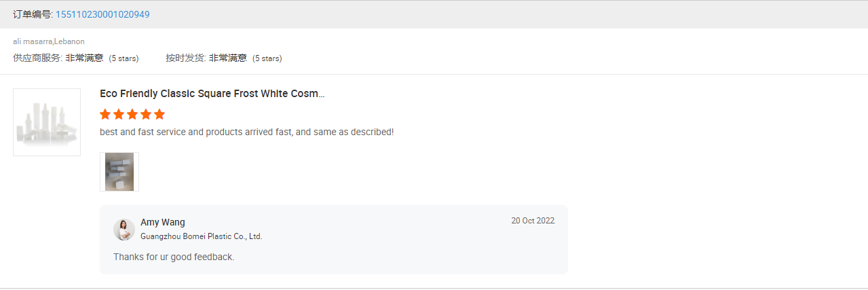Click the first orange rating star
Screen dimensions: 868x290
click(105, 114)
